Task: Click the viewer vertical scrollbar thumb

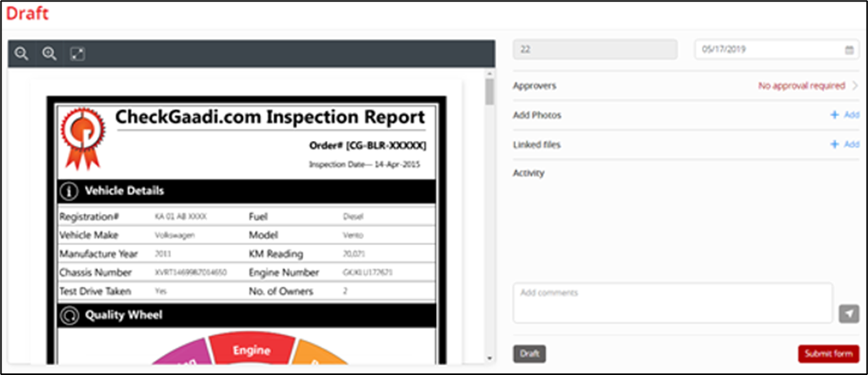Action: [x=490, y=91]
